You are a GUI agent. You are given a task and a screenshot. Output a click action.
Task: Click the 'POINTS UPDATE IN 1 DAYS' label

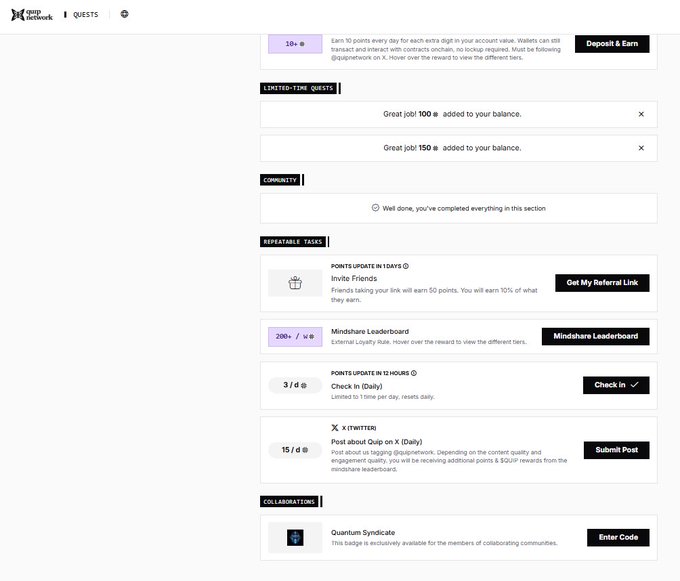point(366,266)
